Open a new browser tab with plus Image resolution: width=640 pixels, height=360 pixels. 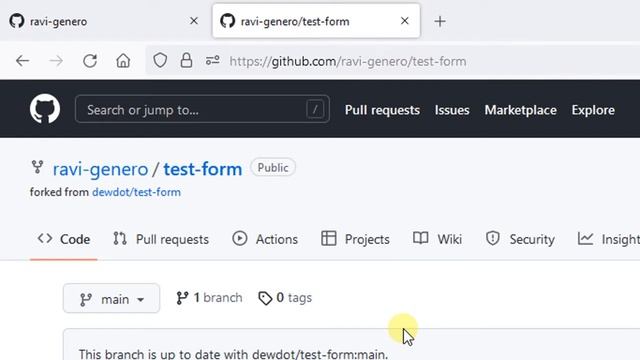point(440,21)
